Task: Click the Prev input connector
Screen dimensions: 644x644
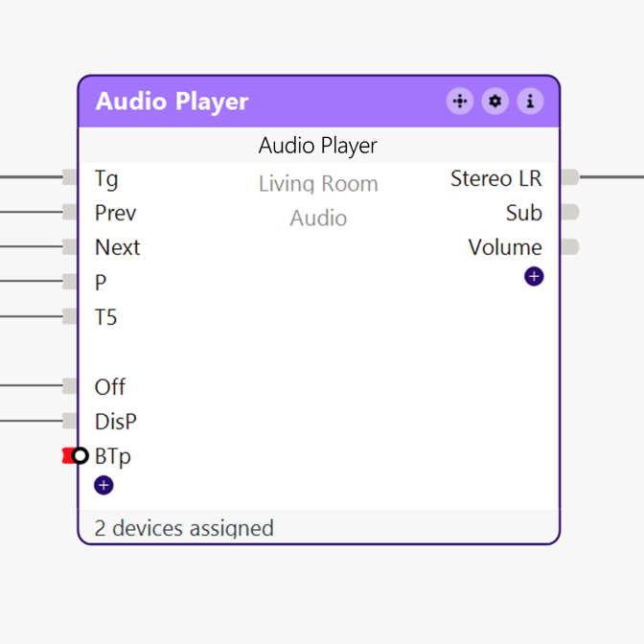Action: (x=70, y=212)
